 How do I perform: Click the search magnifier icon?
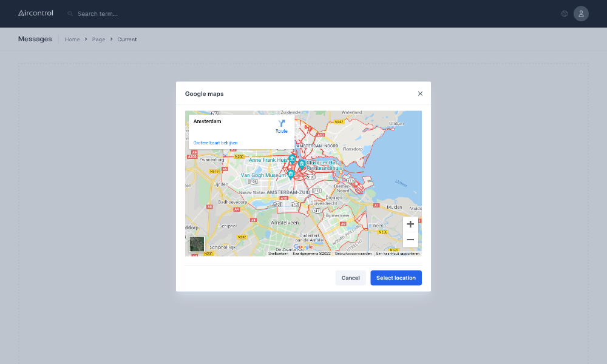[x=69, y=13]
